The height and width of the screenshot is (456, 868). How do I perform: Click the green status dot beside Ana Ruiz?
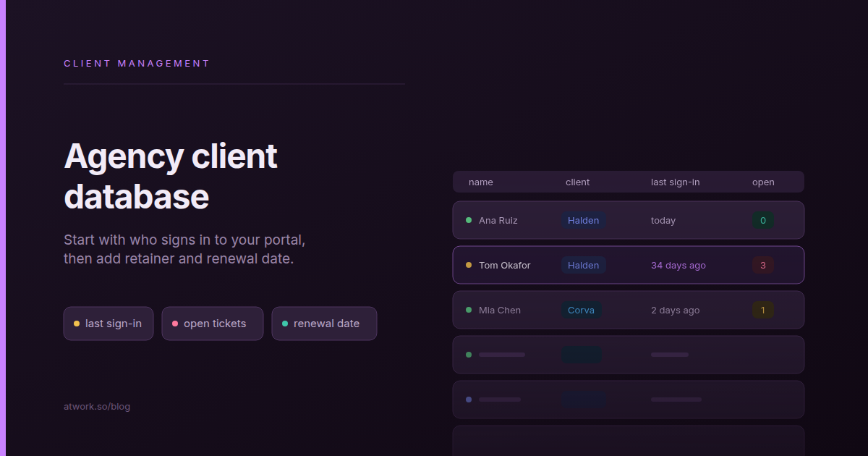pyautogui.click(x=469, y=220)
